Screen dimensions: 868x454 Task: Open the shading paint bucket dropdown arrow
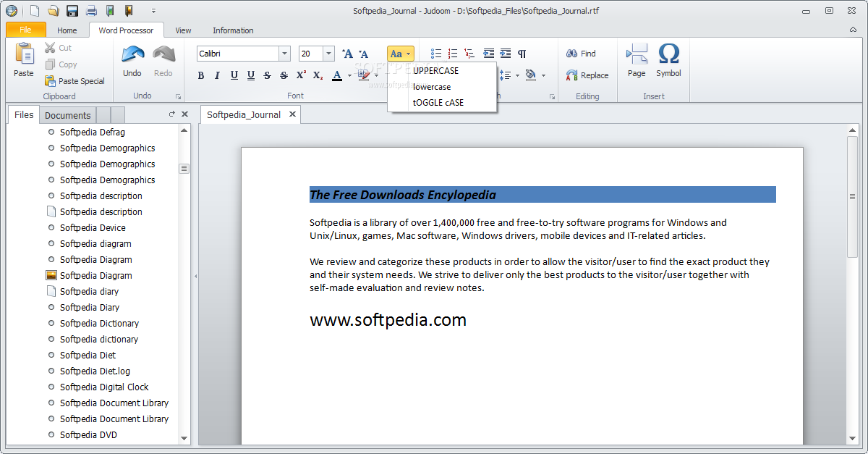[543, 75]
